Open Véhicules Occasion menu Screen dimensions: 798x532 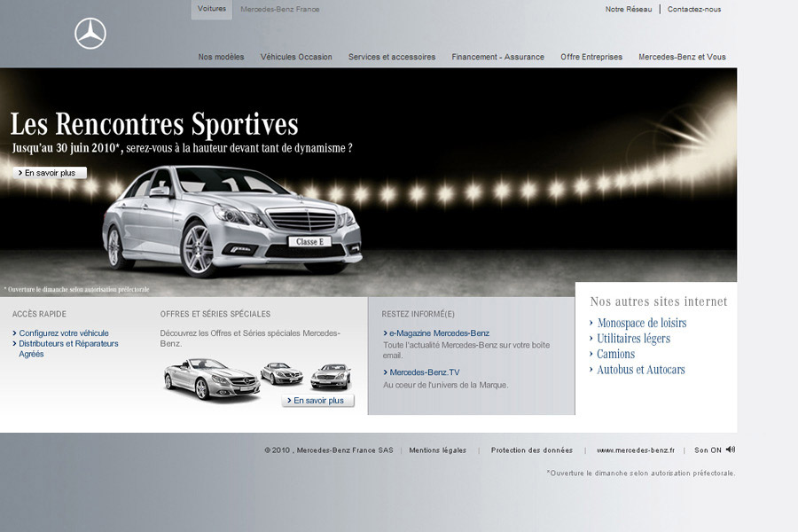(x=296, y=57)
